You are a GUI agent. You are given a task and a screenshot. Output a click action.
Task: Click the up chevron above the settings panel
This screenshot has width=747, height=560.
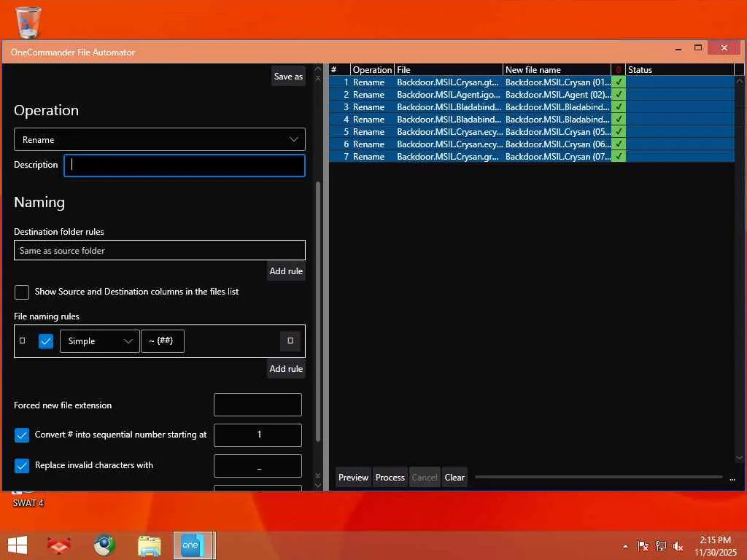click(x=318, y=69)
